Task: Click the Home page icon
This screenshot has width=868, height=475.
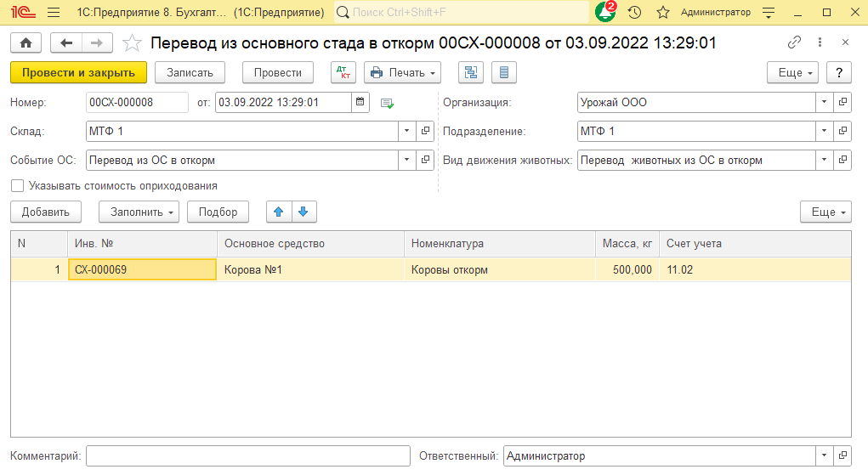Action: [x=26, y=42]
